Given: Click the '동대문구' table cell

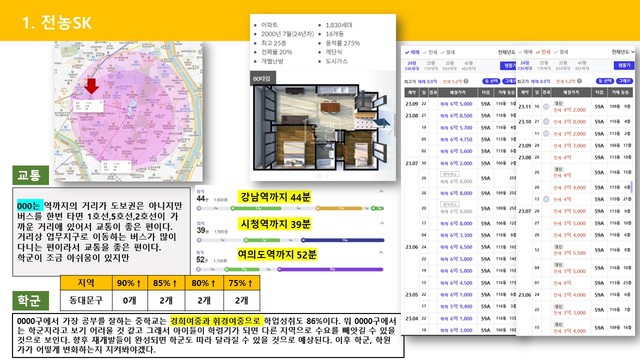Looking at the screenshot, I should click(x=86, y=300).
